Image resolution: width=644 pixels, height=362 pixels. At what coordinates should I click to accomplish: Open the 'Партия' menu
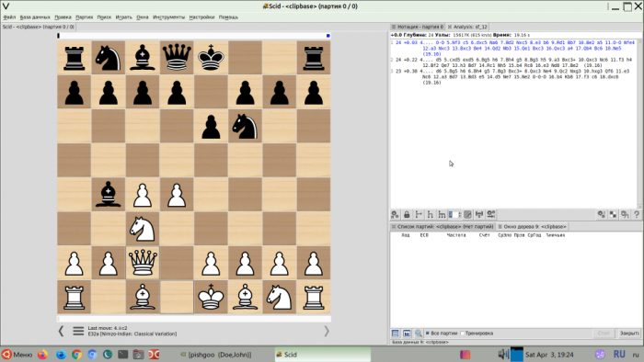85,17
